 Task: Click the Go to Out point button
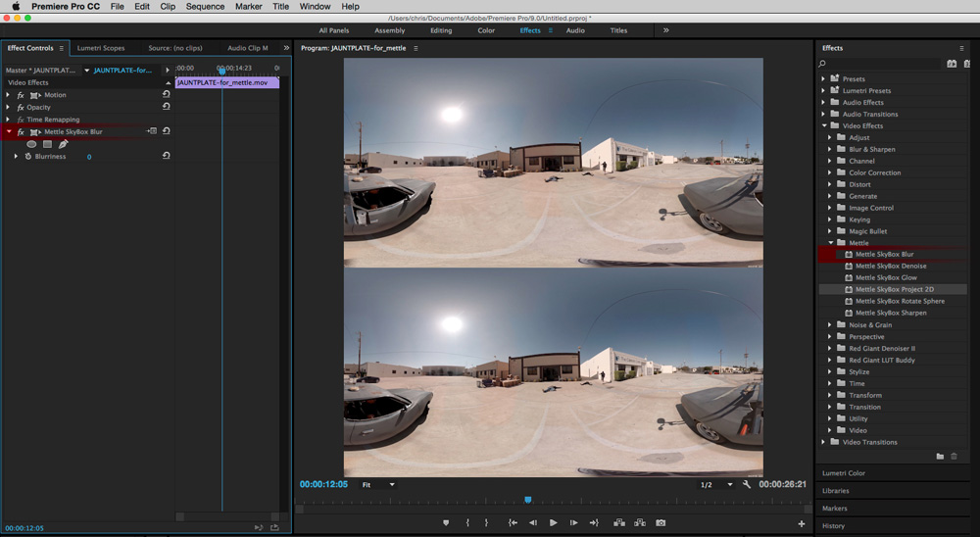594,522
